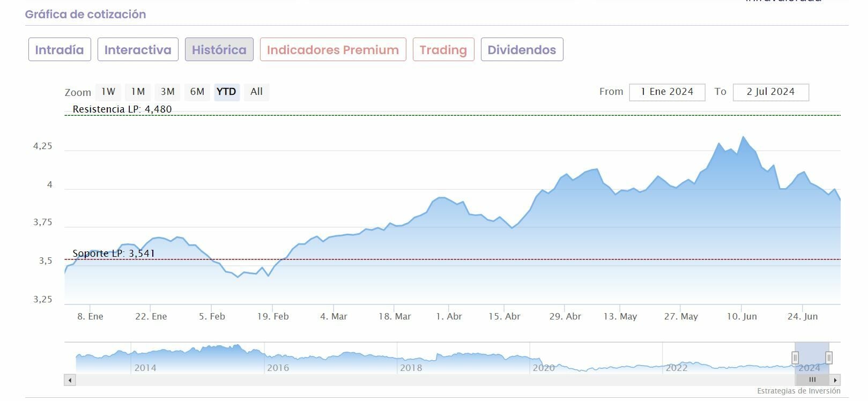The height and width of the screenshot is (401, 868).
Task: Open the Estrategias de Inversión credit link
Action: 798,391
